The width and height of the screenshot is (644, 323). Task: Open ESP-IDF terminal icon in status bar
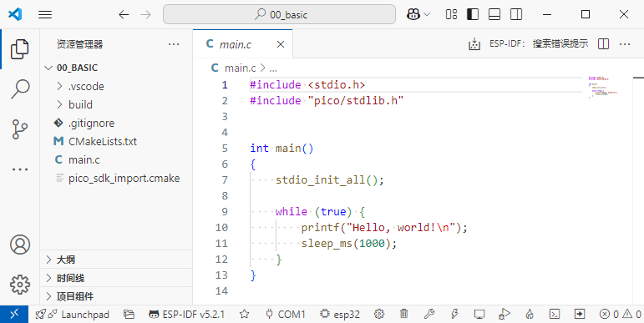555,315
